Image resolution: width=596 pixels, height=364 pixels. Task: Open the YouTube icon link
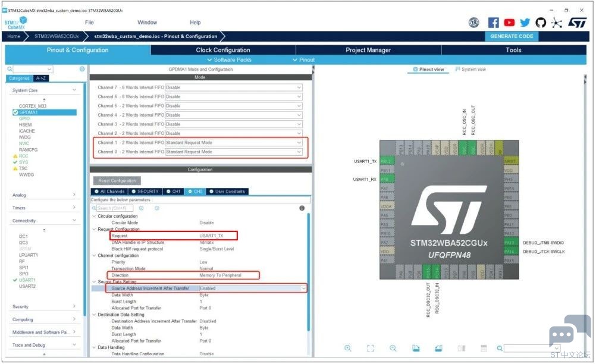(509, 23)
